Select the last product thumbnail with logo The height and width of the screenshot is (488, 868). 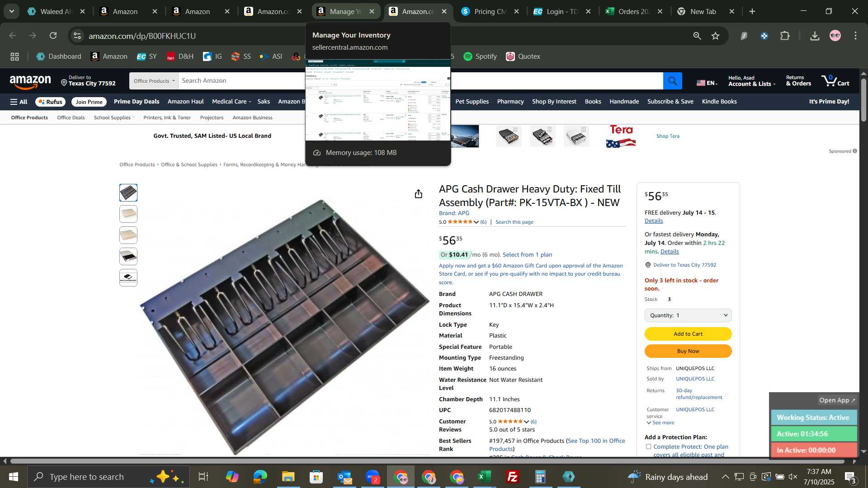tap(128, 278)
